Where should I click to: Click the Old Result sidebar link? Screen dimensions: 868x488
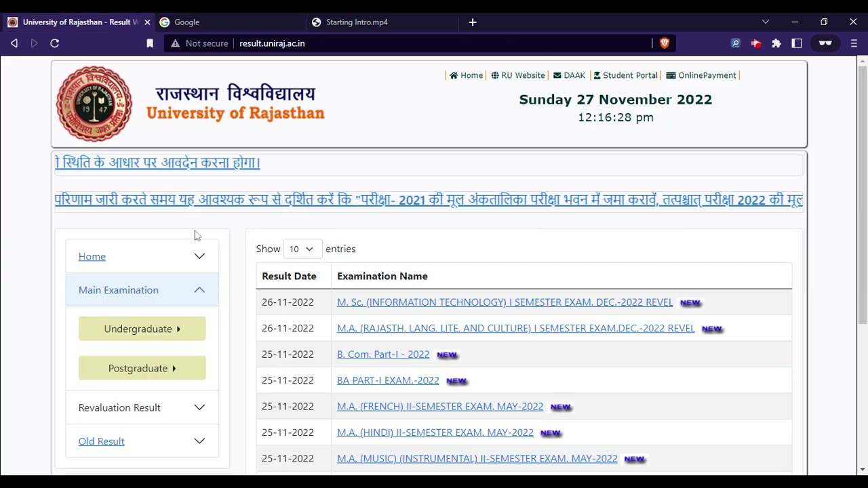(102, 441)
